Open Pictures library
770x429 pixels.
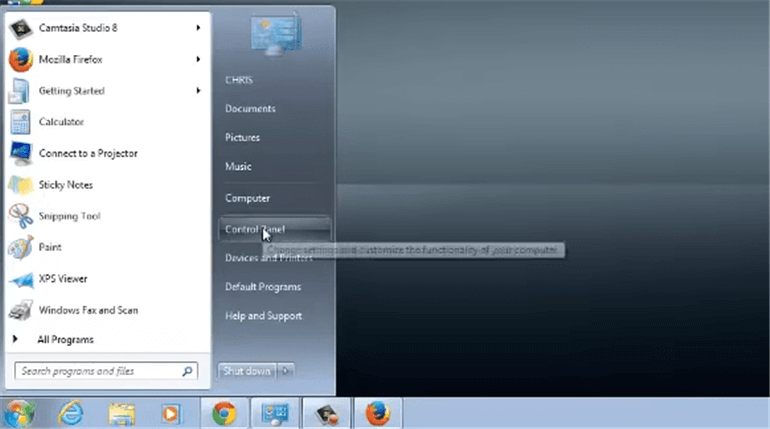242,137
